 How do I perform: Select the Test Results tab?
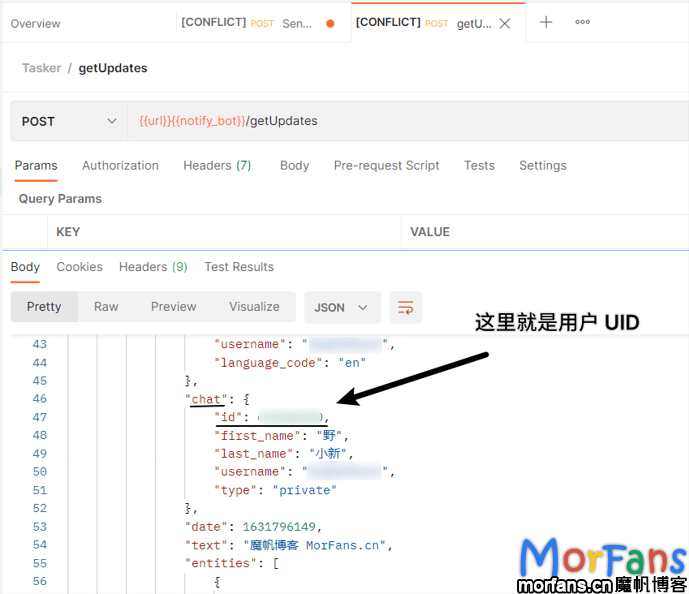pos(239,267)
